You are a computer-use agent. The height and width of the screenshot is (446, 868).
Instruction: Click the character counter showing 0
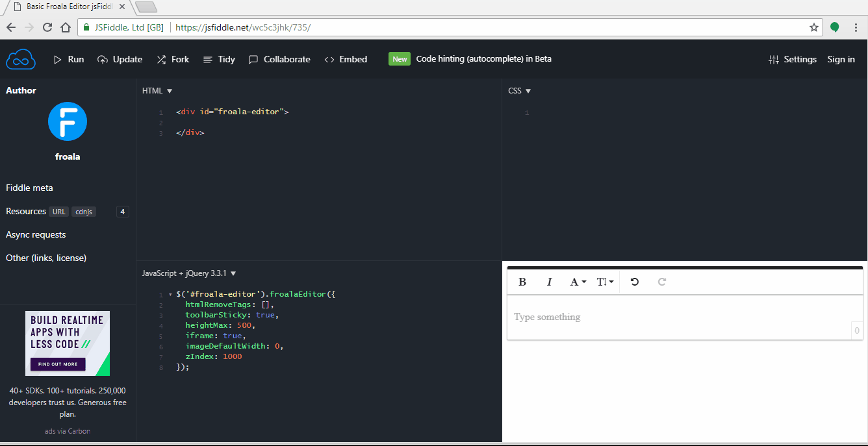857,330
